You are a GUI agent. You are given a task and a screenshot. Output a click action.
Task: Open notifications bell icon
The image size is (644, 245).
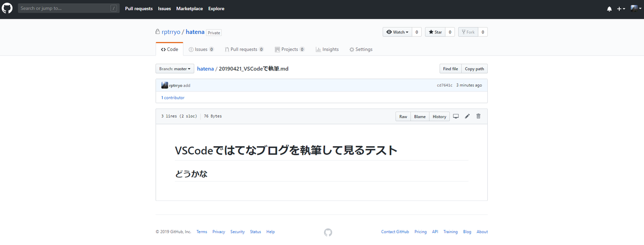point(609,9)
